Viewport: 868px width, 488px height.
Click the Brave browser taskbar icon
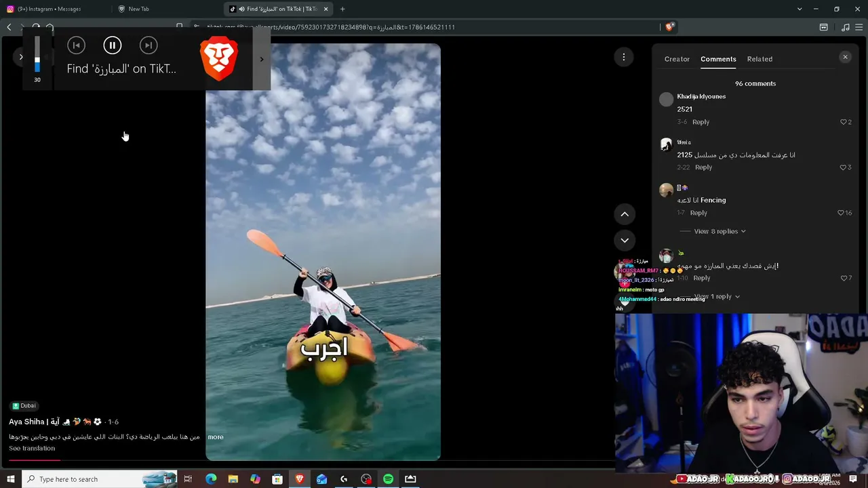coord(299,479)
